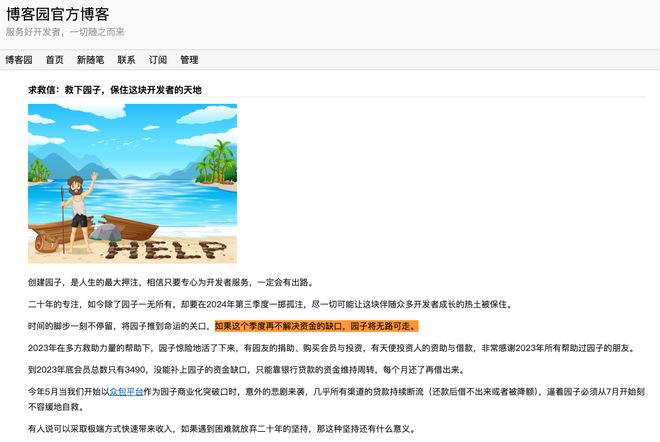Go to 博客园 in navigation bar
Image resolution: width=660 pixels, height=442 pixels.
tap(19, 60)
